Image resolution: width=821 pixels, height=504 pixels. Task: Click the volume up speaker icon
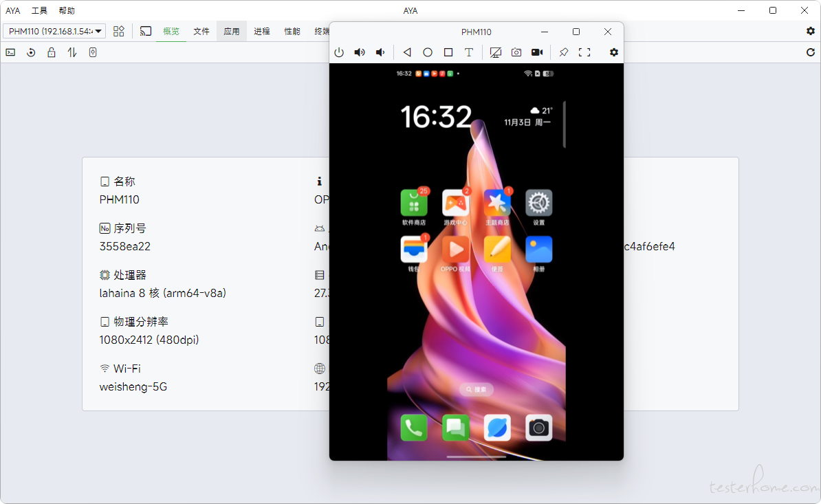[x=359, y=52]
